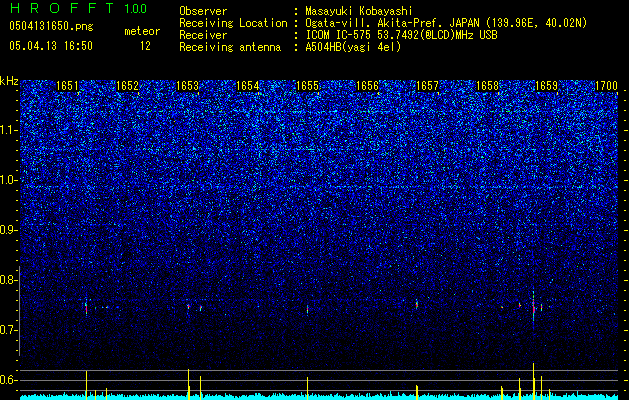Click the HROFFT 1.0.0 title text
This screenshot has width=629, height=400.
(78, 8)
